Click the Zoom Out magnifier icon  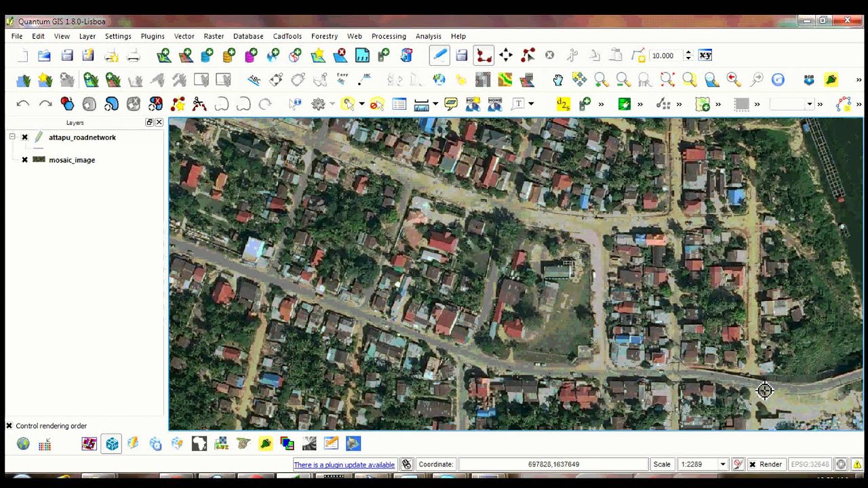pyautogui.click(x=623, y=81)
